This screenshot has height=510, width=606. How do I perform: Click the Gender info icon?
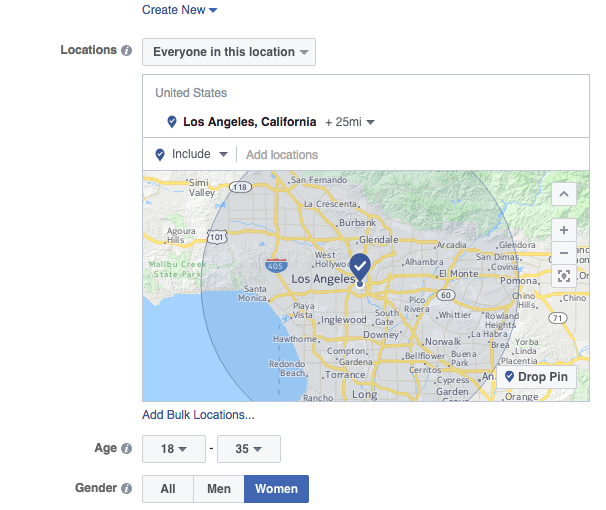point(127,489)
